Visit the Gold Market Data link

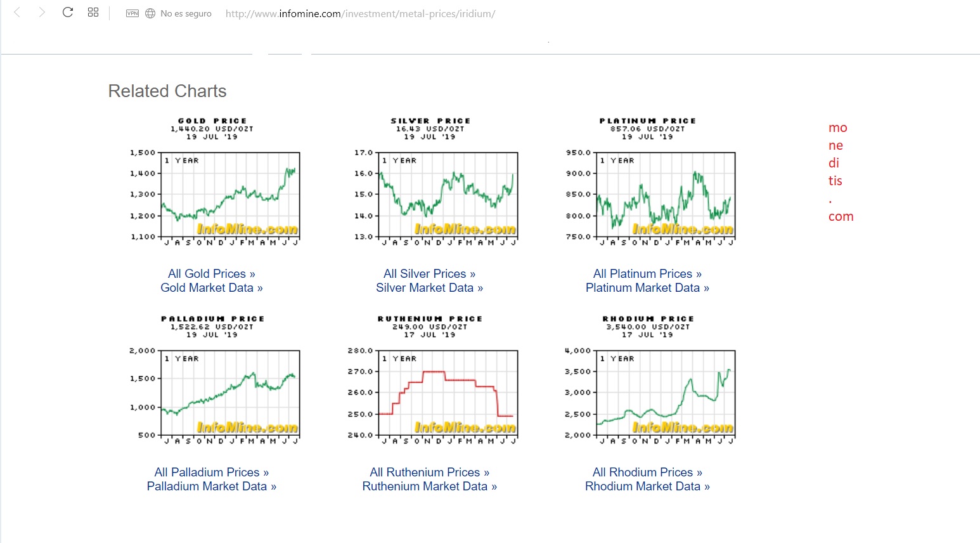pyautogui.click(x=211, y=288)
